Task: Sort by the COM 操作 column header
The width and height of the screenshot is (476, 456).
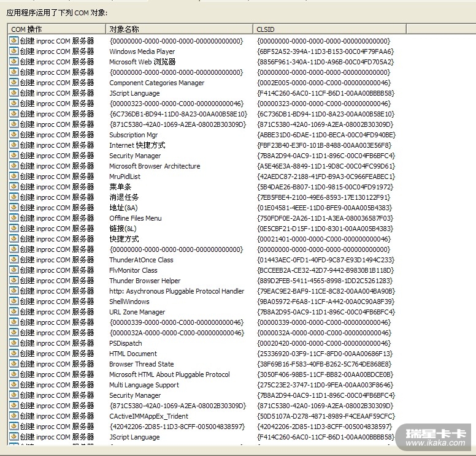Action: click(57, 29)
